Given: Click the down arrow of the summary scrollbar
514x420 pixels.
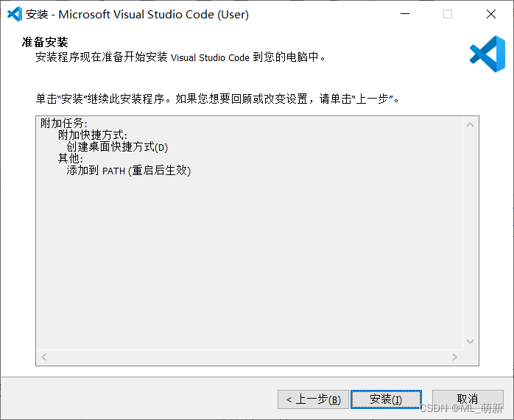Looking at the screenshot, I should (470, 341).
